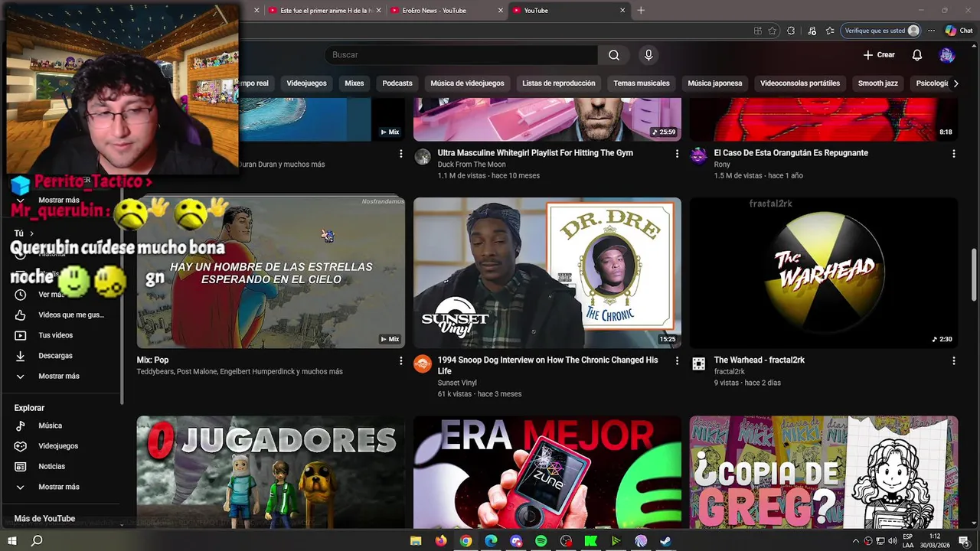Open Videojuegos under Explorar
The height and width of the screenshot is (551, 980).
[x=61, y=446]
